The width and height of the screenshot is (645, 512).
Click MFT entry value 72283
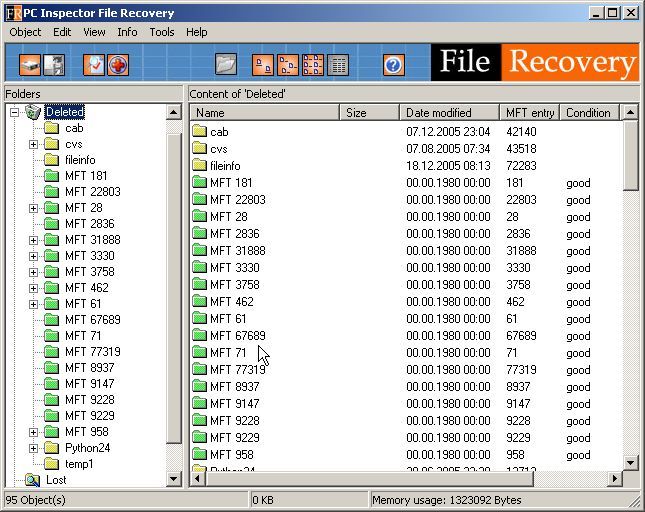[521, 165]
